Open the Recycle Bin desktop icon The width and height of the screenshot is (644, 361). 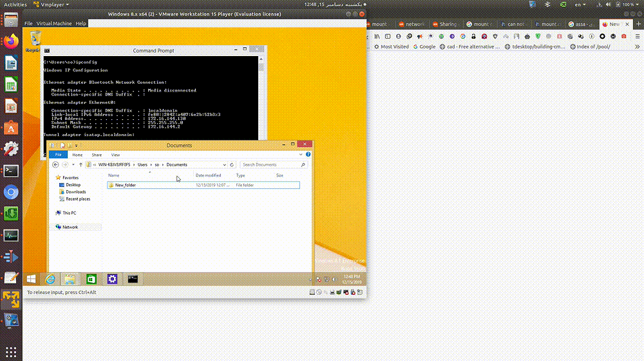coord(35,41)
